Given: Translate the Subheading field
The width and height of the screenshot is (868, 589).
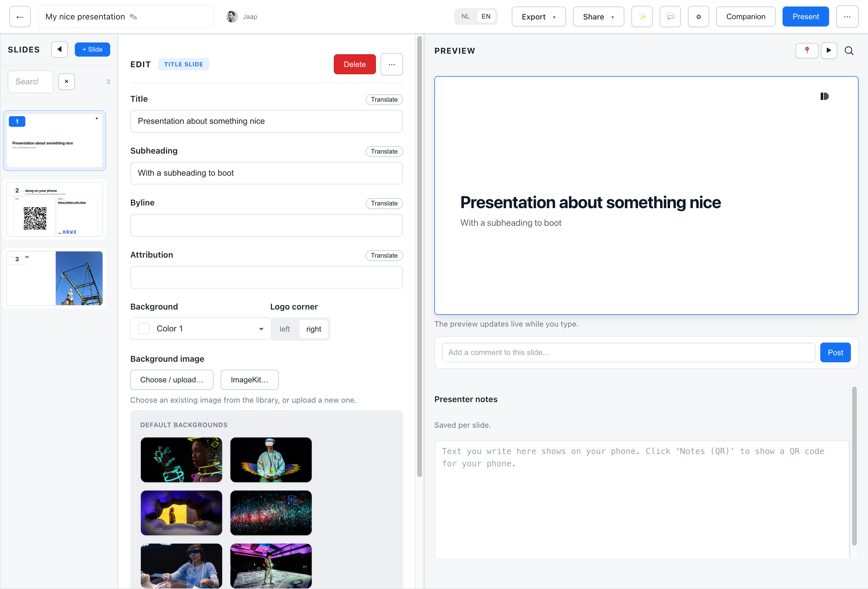Looking at the screenshot, I should (x=384, y=151).
